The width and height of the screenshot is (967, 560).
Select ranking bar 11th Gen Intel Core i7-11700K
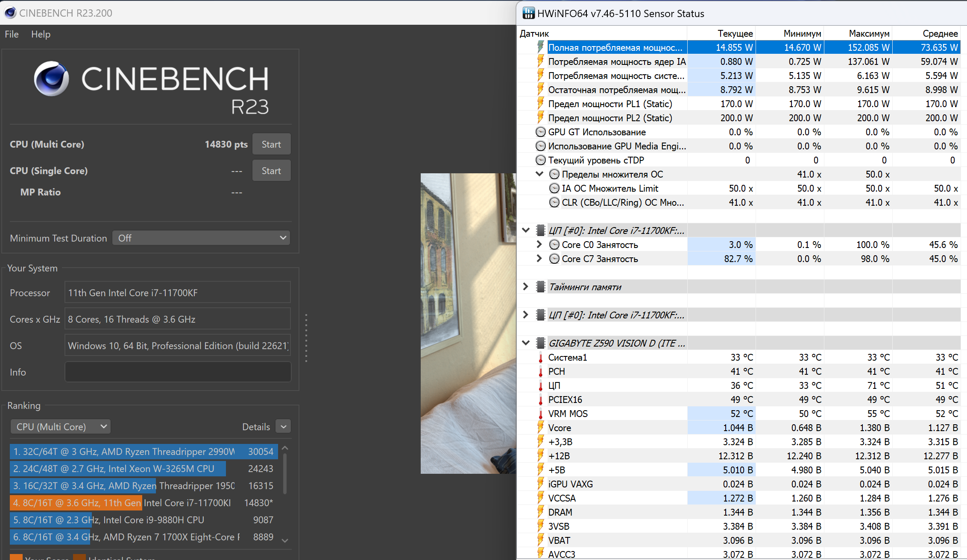coord(144,503)
